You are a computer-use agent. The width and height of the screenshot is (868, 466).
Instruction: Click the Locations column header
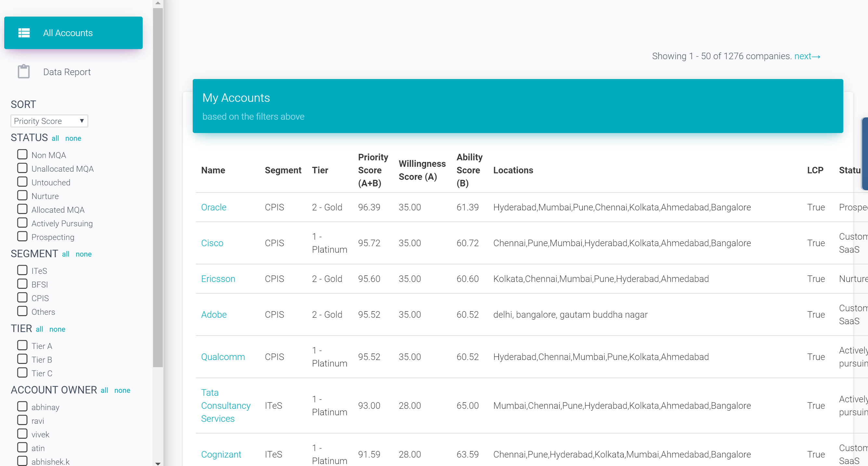513,170
